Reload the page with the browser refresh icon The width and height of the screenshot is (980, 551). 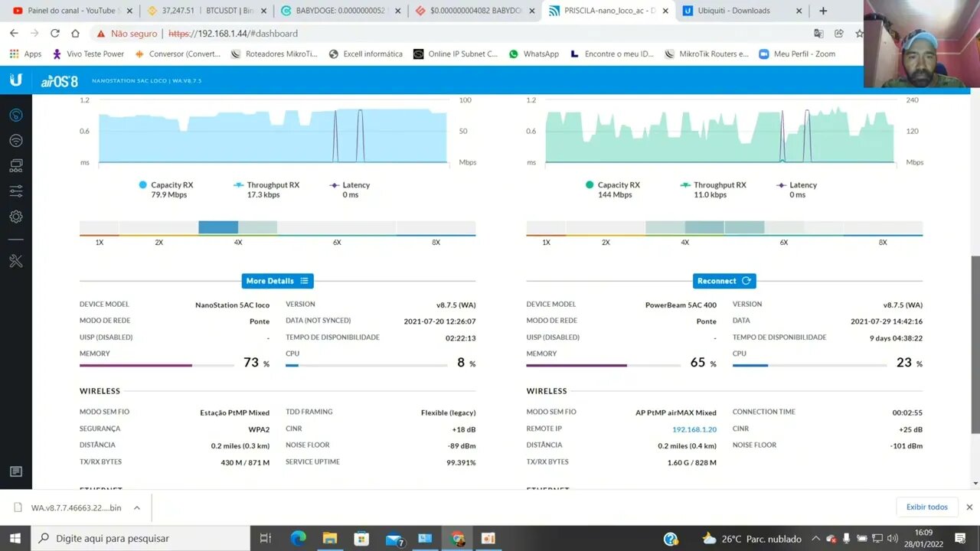point(54,34)
